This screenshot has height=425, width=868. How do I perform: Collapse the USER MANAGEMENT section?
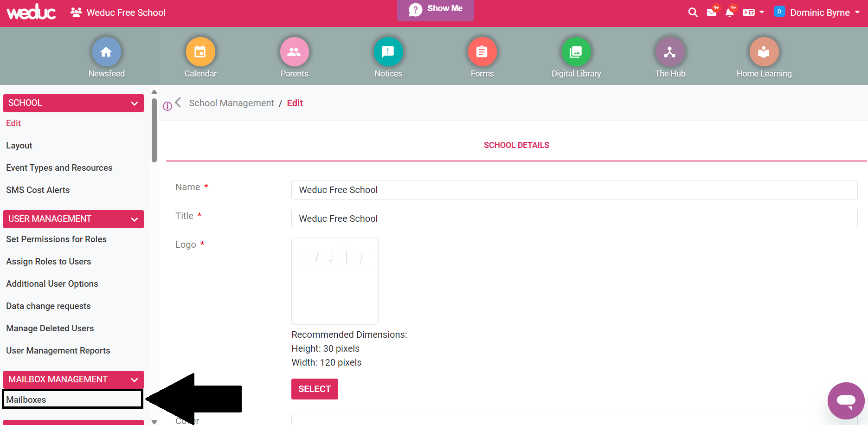[x=134, y=219]
